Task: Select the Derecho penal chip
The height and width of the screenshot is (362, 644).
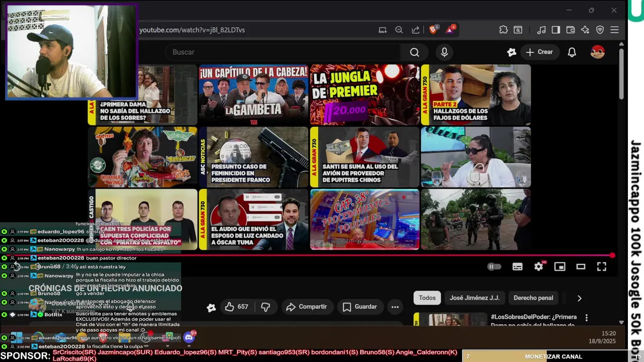Action: click(x=533, y=298)
